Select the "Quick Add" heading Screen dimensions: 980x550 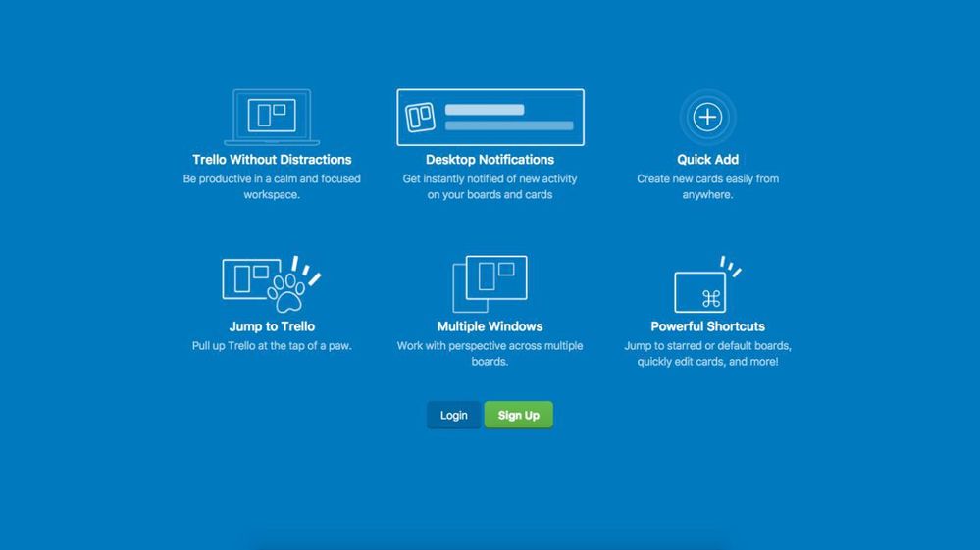point(707,160)
